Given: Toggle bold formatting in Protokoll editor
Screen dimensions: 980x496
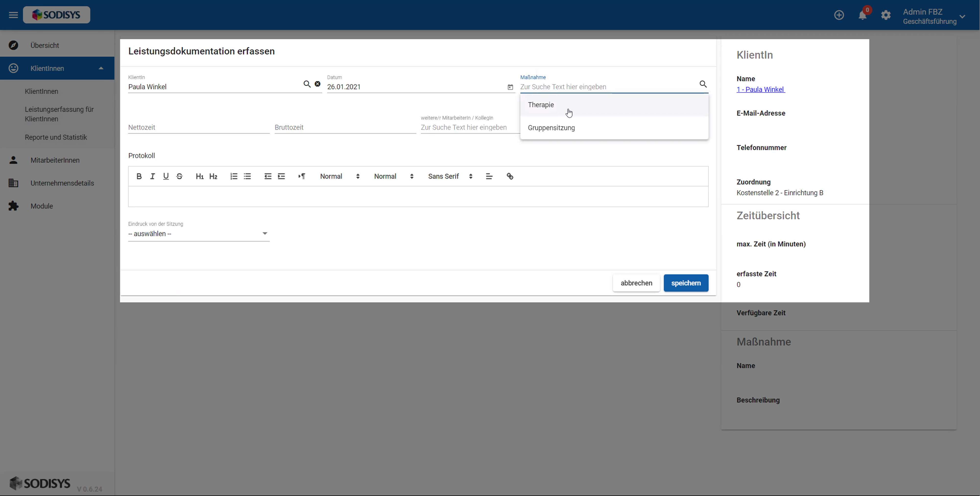Looking at the screenshot, I should click(x=139, y=176).
